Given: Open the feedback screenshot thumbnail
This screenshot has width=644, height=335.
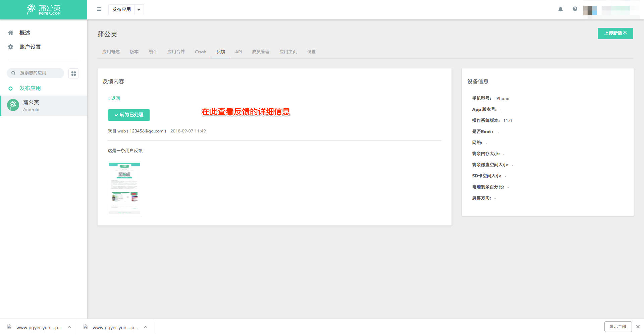Looking at the screenshot, I should point(124,188).
